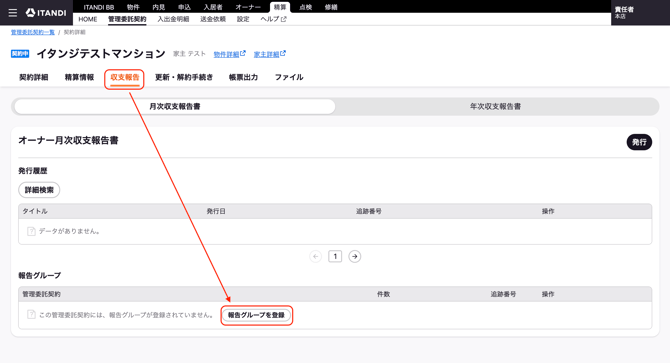Screen dimensions: 670x363
Task: Switch to 帳票出力 tab
Action: click(x=244, y=77)
